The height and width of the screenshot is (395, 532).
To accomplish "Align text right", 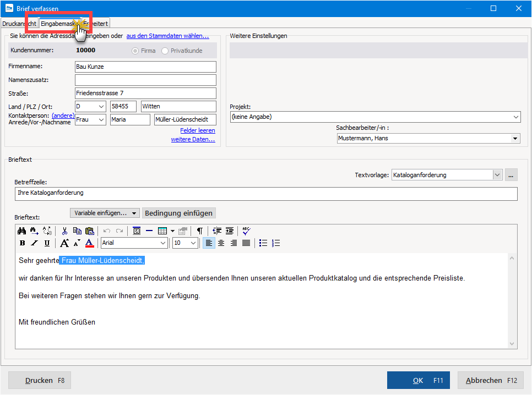I will pyautogui.click(x=234, y=243).
